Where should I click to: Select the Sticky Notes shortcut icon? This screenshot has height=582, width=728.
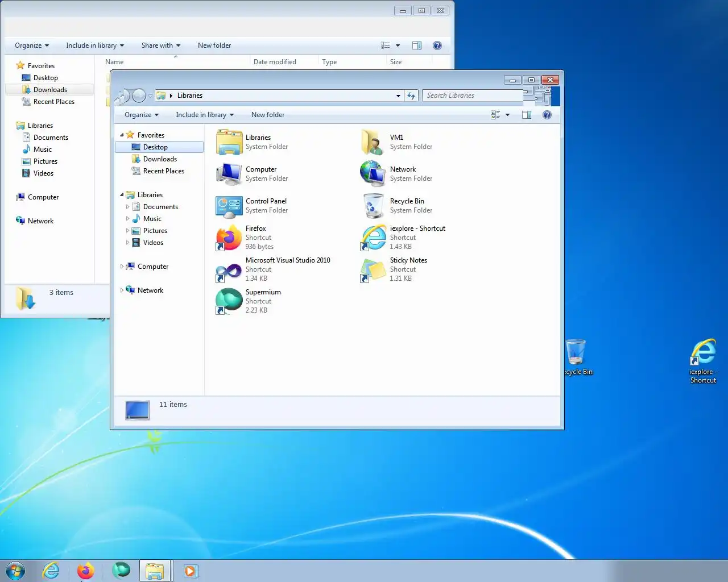374,269
